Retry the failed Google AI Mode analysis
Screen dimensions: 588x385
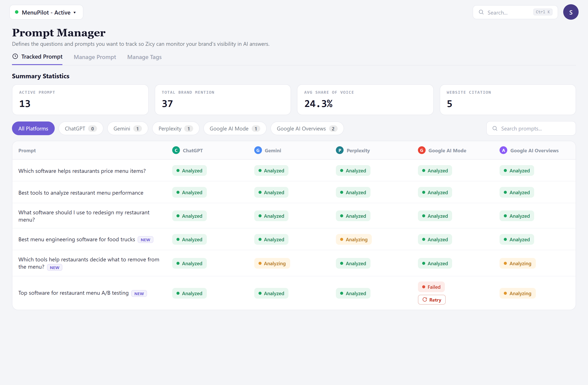coord(432,300)
